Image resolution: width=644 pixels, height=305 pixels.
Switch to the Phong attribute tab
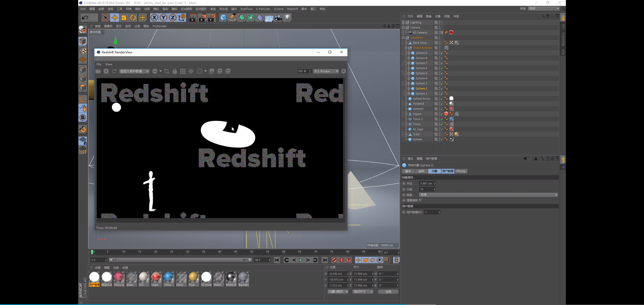pos(461,171)
